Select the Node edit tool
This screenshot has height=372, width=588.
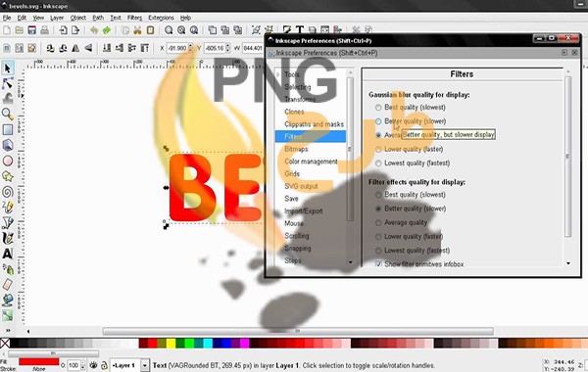click(8, 83)
